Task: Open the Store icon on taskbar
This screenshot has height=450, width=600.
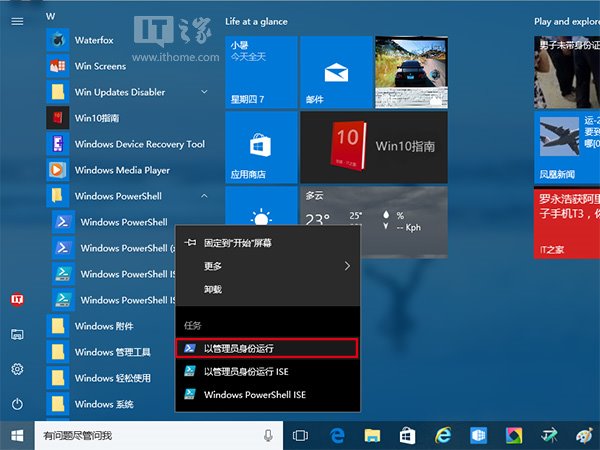Action: point(407,435)
